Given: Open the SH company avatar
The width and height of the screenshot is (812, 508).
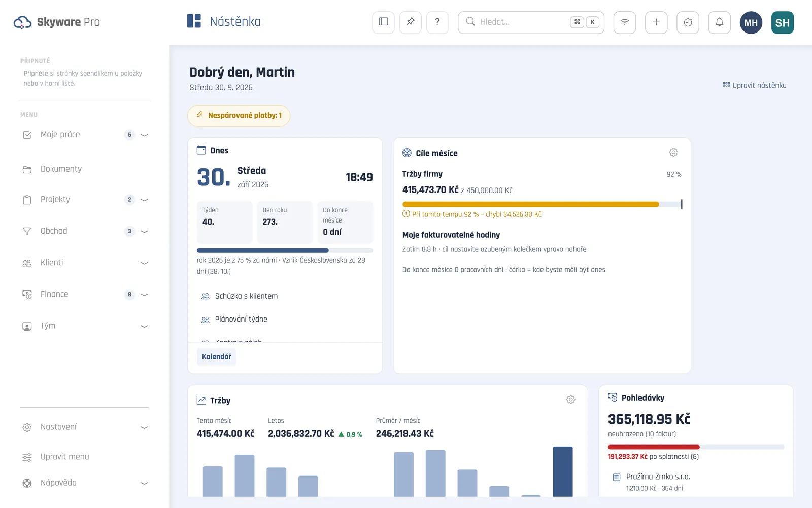Looking at the screenshot, I should click(x=783, y=23).
